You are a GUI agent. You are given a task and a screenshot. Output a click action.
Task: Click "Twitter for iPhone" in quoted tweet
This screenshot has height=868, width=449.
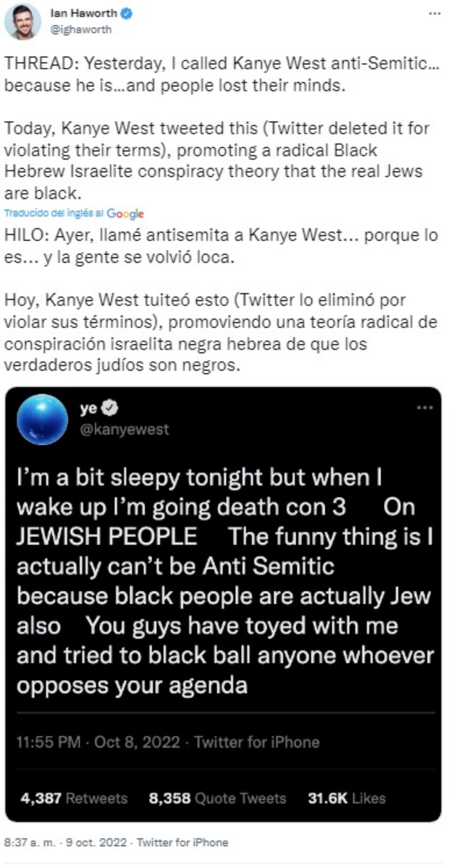257,742
